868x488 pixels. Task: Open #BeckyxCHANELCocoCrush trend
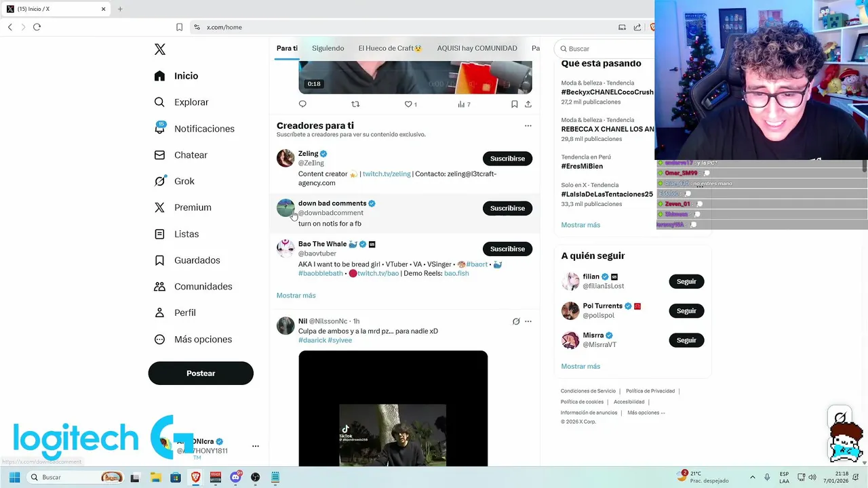coord(607,92)
